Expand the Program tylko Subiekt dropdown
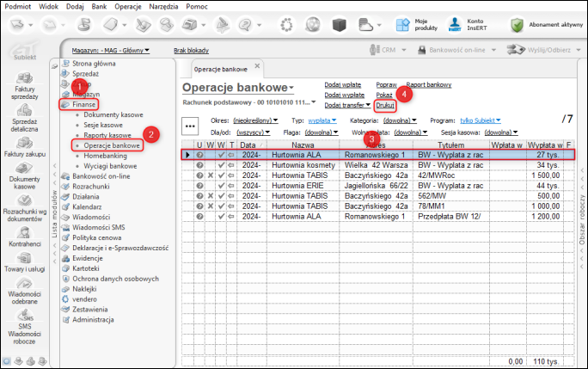This screenshot has width=588, height=369. click(x=480, y=120)
